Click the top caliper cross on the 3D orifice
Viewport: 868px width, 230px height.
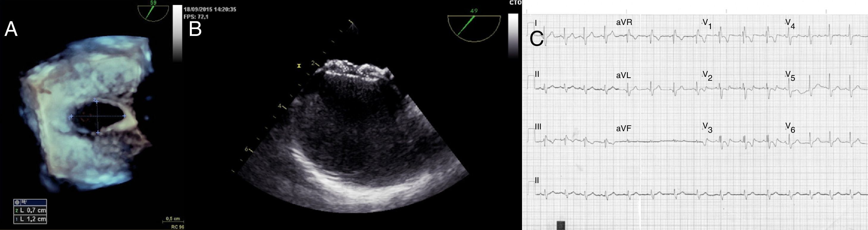pyautogui.click(x=96, y=101)
